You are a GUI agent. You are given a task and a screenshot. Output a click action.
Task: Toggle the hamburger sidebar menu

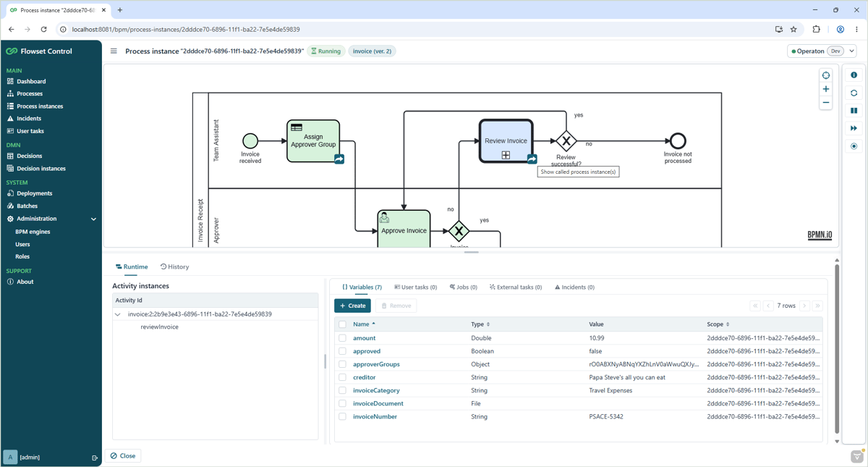(114, 51)
